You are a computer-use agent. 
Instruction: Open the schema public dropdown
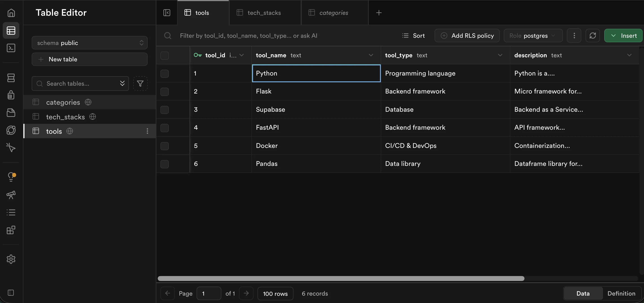(89, 43)
